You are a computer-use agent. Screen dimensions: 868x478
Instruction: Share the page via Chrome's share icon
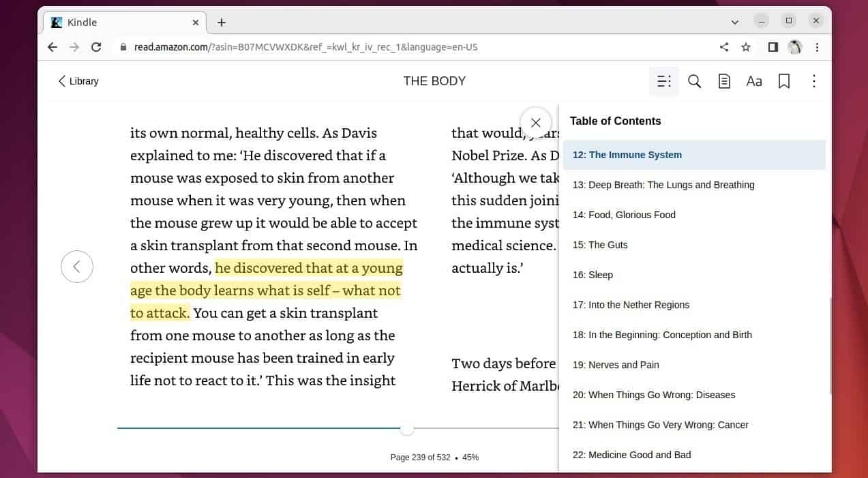[724, 47]
